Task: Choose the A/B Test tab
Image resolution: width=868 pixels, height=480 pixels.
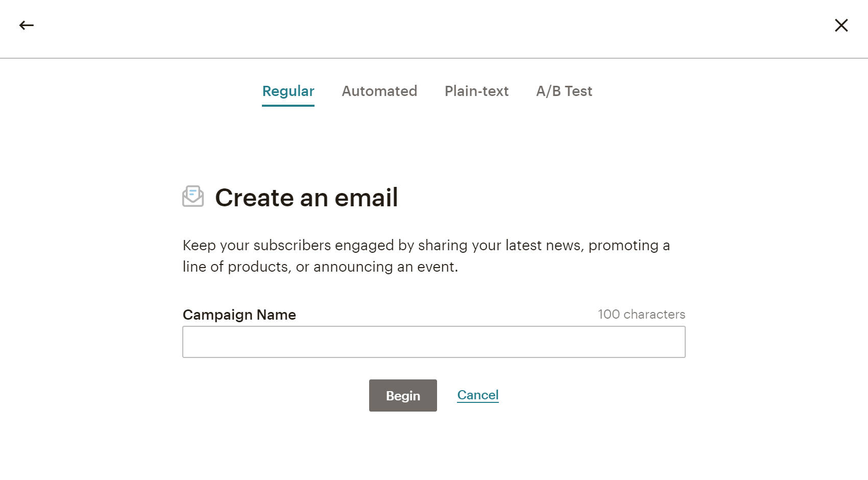Action: 564,91
